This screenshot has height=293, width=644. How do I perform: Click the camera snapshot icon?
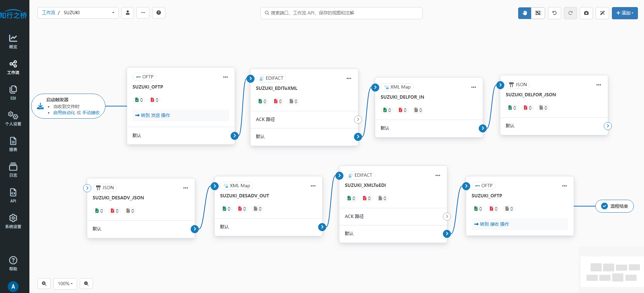tap(586, 13)
